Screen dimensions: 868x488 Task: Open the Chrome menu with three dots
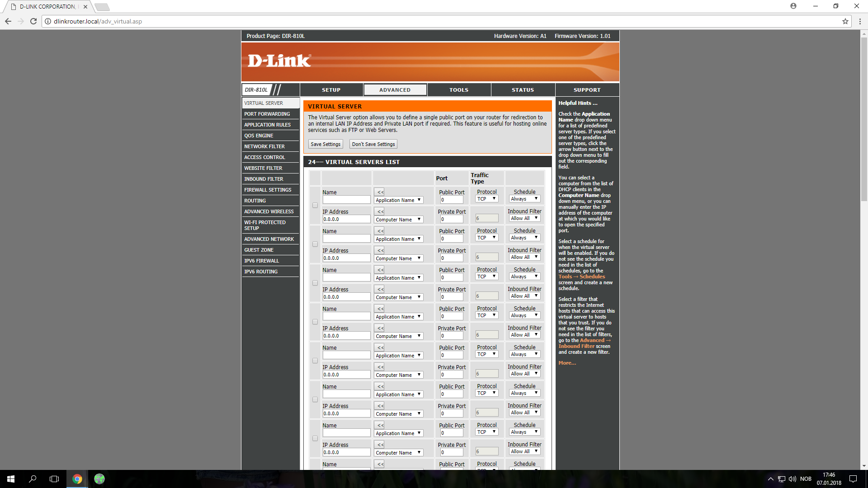click(860, 21)
